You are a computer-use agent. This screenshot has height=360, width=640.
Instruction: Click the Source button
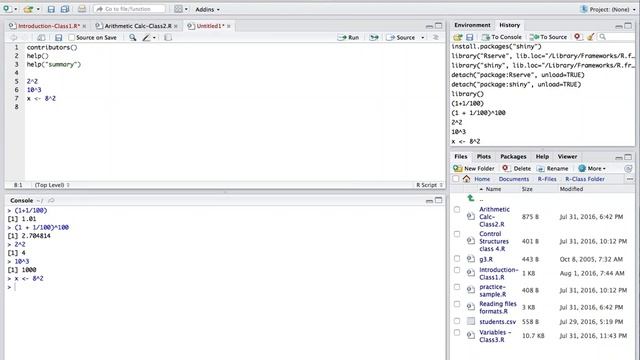coord(400,37)
